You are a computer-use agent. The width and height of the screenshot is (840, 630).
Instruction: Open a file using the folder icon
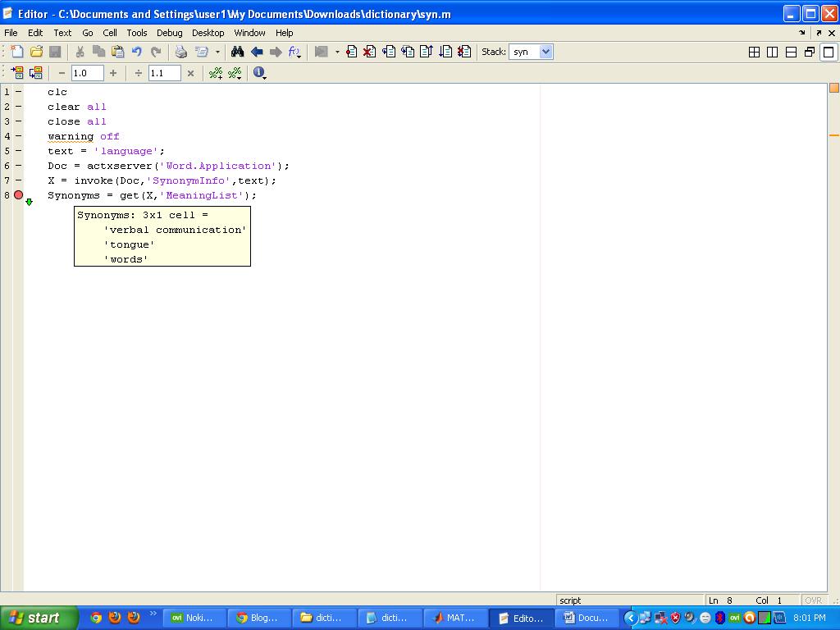click(36, 52)
